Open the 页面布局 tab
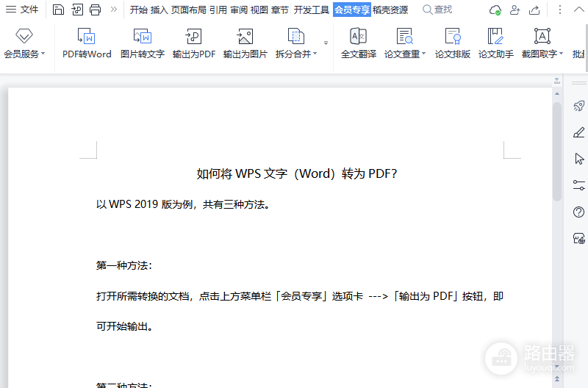This screenshot has height=388, width=588. (189, 10)
